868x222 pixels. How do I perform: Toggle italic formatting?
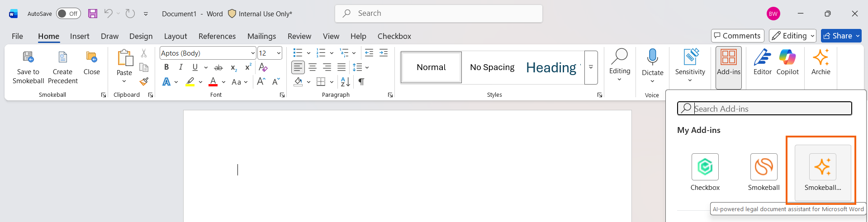coord(181,67)
